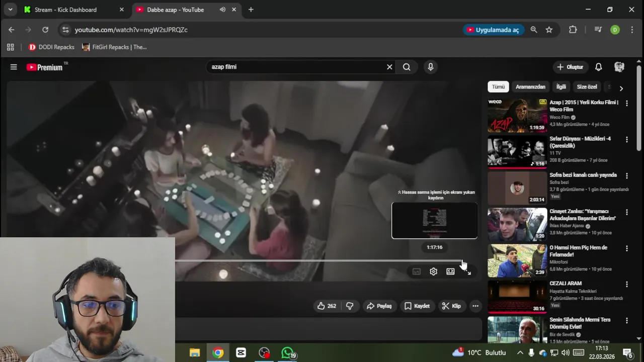This screenshot has height=362, width=644.
Task: Open options for Sofra bezi live video
Action: point(626,175)
